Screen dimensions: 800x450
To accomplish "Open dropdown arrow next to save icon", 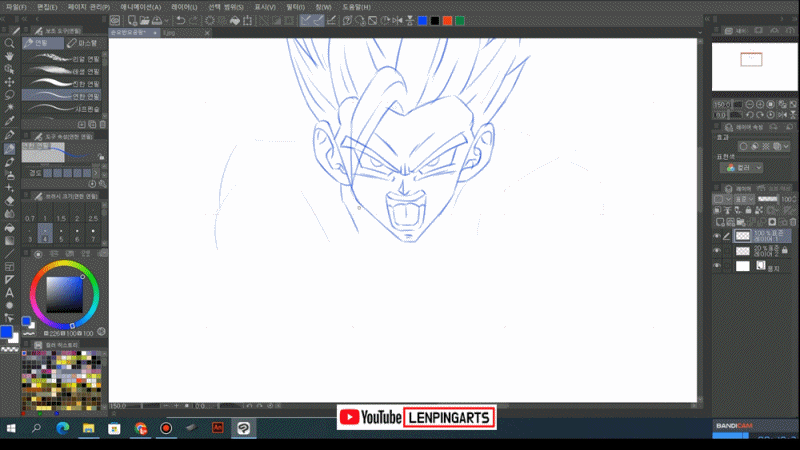I will click(166, 21).
